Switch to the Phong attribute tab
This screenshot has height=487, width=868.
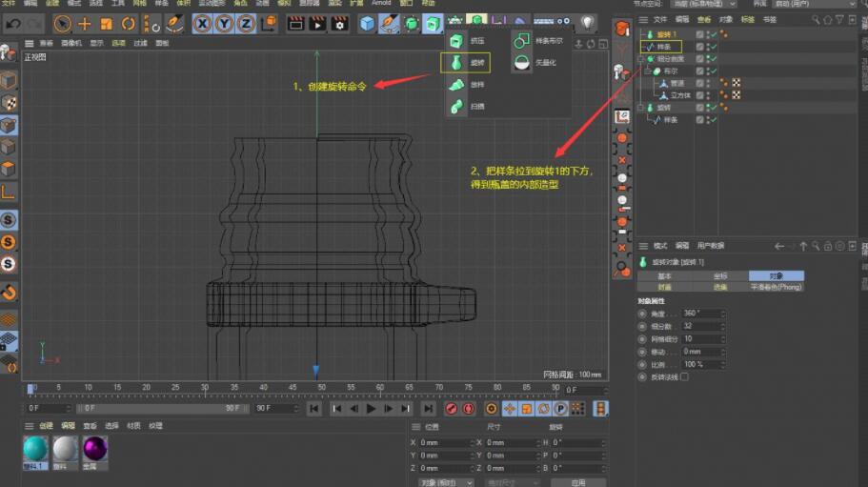click(777, 287)
